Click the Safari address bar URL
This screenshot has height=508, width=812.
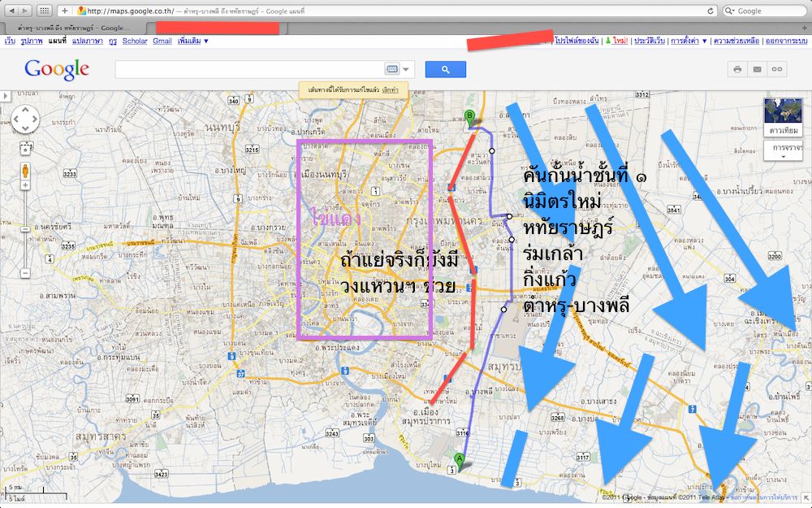130,11
